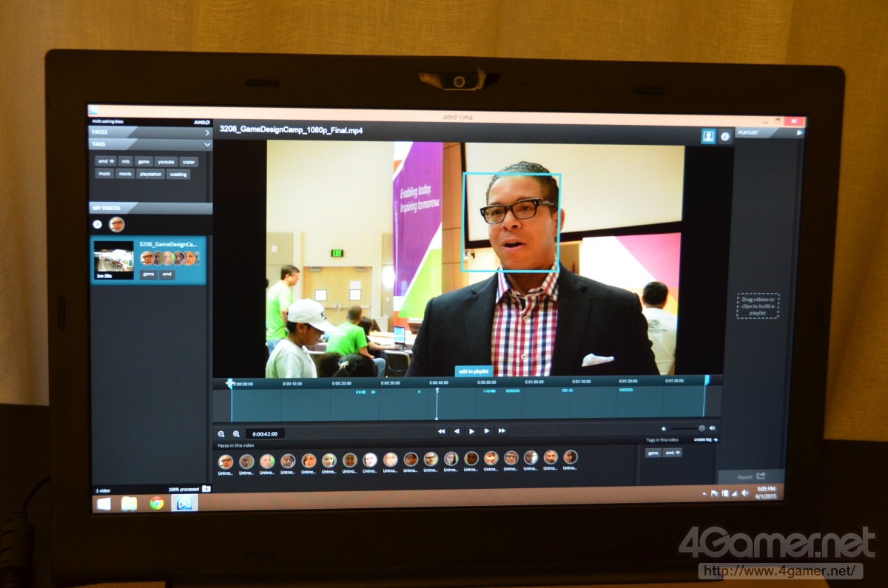Click the game tag in Tags in this video
Image resolution: width=888 pixels, height=588 pixels.
point(653,453)
